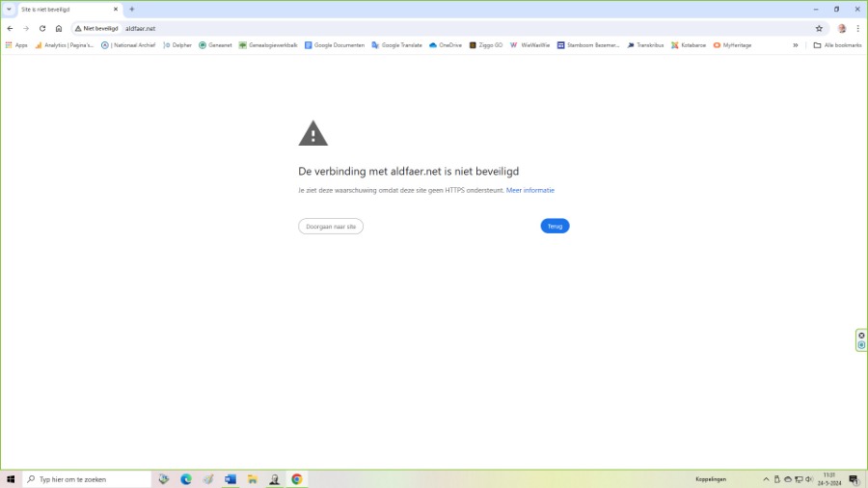Open a new tab with the plus button
This screenshot has width=868, height=488.
click(x=132, y=9)
